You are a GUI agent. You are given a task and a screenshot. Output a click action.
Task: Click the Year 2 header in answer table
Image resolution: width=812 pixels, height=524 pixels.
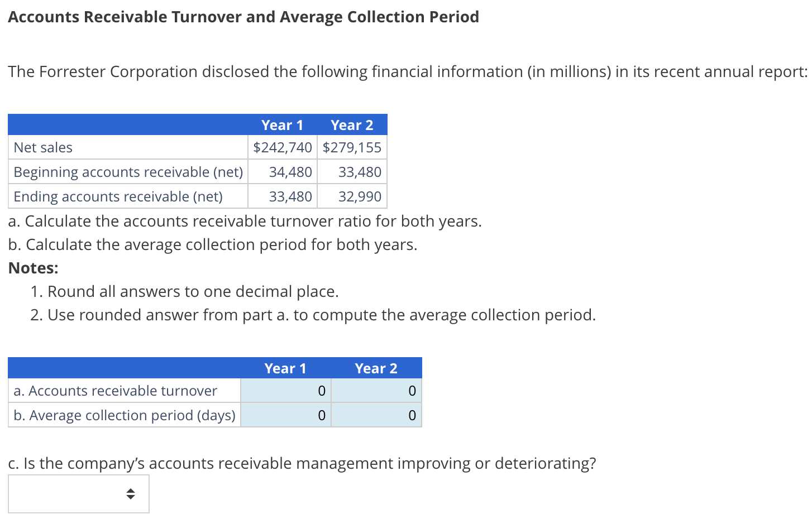pos(376,368)
